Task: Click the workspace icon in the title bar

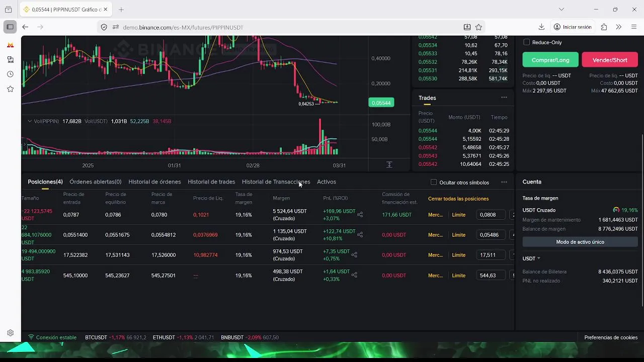Action: tap(8, 10)
